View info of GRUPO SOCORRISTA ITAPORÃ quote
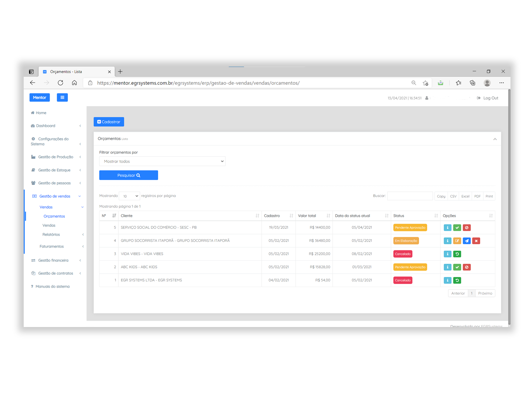The height and width of the screenshot is (397, 532). coord(447,241)
